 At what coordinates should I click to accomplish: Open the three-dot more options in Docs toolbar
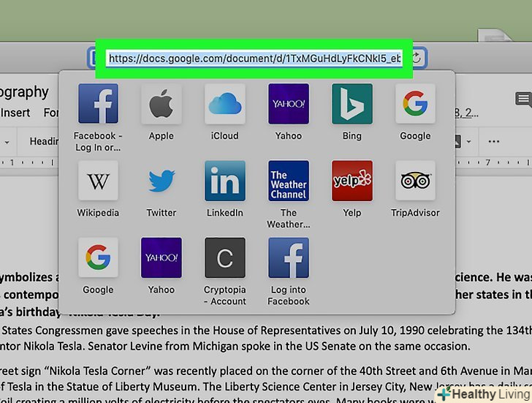tap(494, 141)
